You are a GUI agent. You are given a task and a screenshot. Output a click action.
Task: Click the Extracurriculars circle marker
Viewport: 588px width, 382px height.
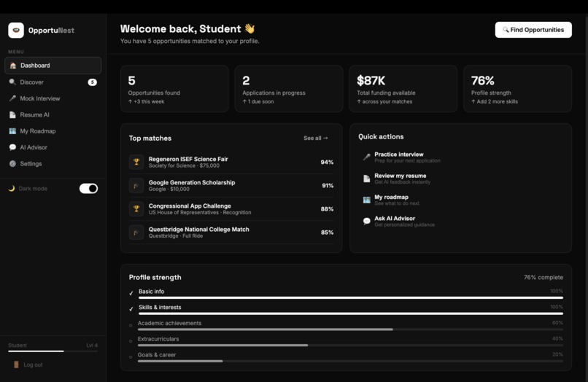(x=131, y=341)
